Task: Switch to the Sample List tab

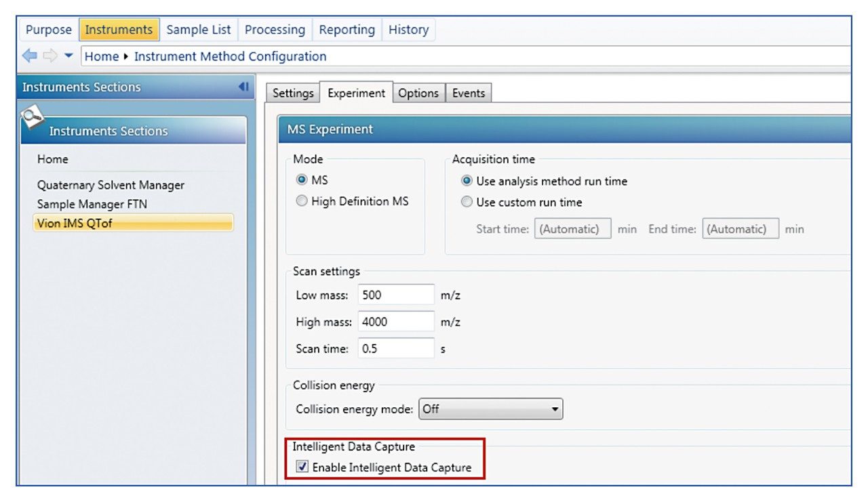Action: pos(198,30)
